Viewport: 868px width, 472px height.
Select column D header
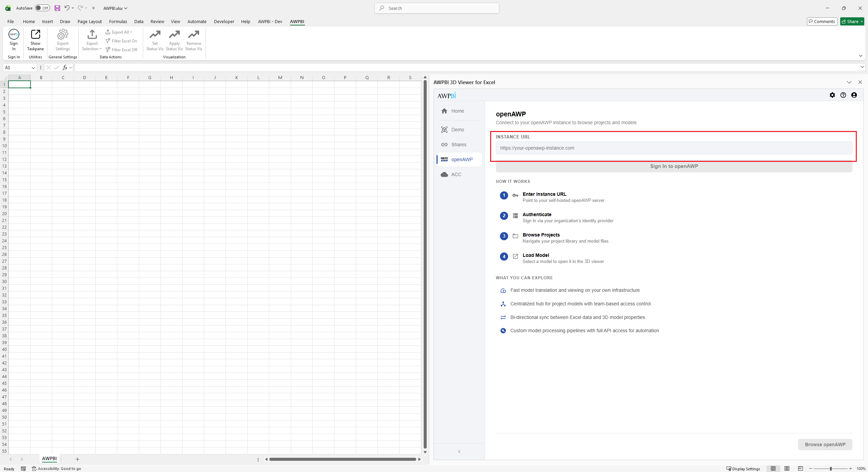[84, 78]
